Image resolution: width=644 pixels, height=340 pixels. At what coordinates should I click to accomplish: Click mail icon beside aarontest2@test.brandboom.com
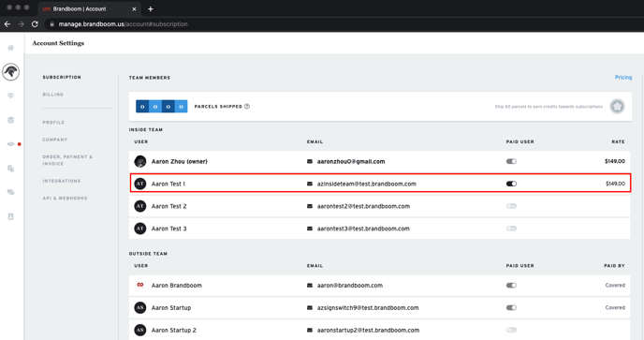coord(310,206)
